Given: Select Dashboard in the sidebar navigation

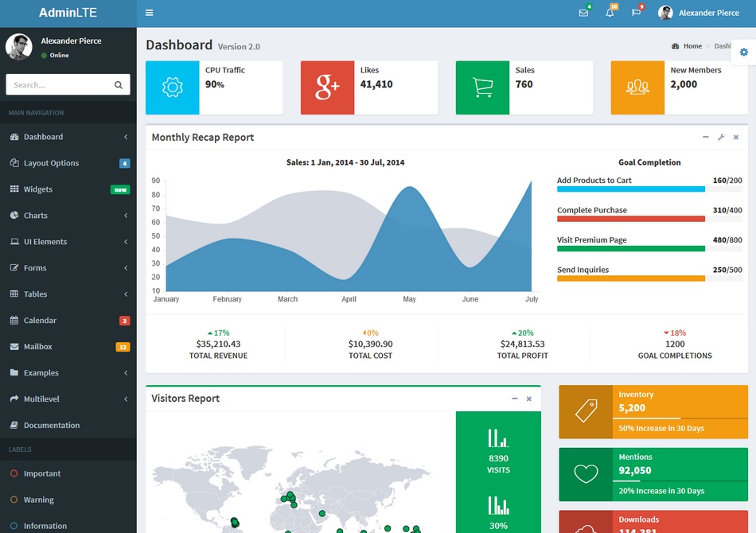Looking at the screenshot, I should coord(44,136).
